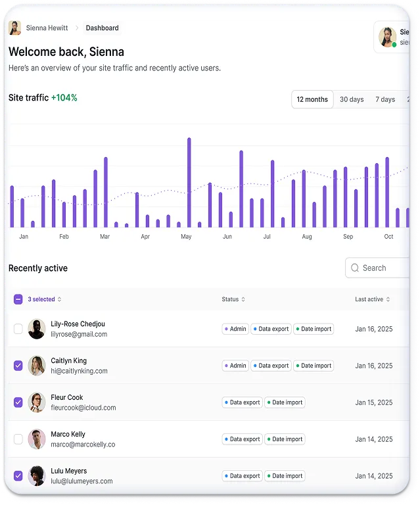Click Admin tag in Lily-Rose Chedjou row
Image resolution: width=420 pixels, height=505 pixels.
pyautogui.click(x=235, y=329)
